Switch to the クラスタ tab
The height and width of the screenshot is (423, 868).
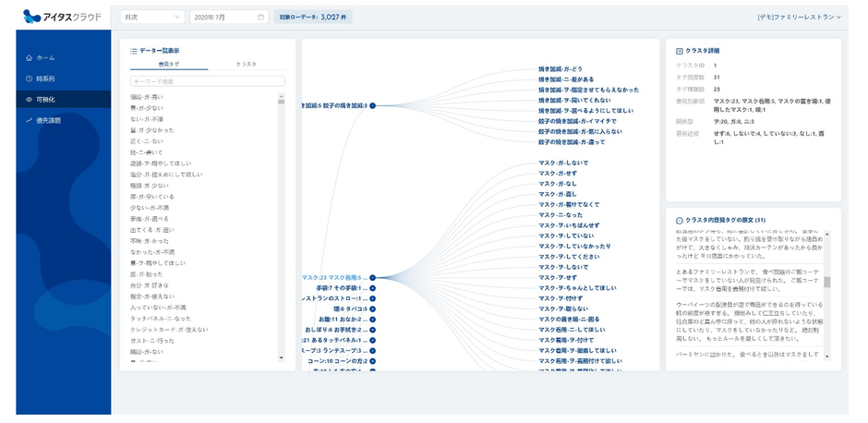coord(247,64)
